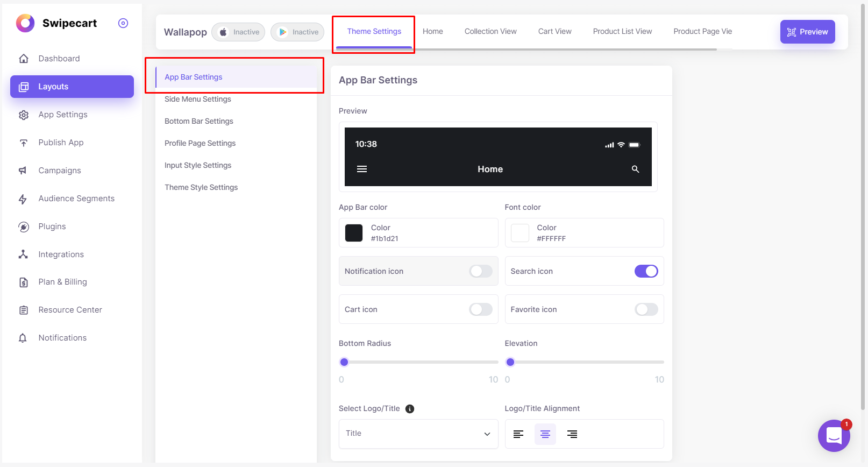Select left alignment icon for logo/title
The height and width of the screenshot is (467, 868).
pos(518,434)
